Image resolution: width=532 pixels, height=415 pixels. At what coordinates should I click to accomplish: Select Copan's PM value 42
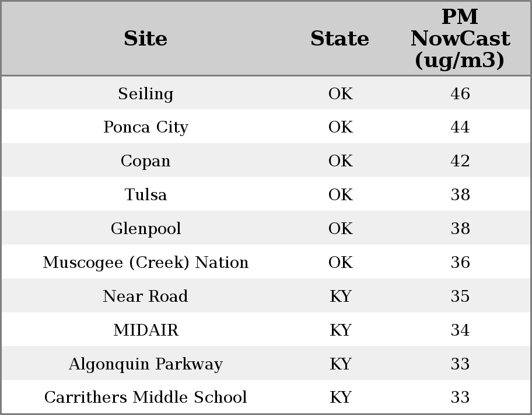tap(460, 161)
